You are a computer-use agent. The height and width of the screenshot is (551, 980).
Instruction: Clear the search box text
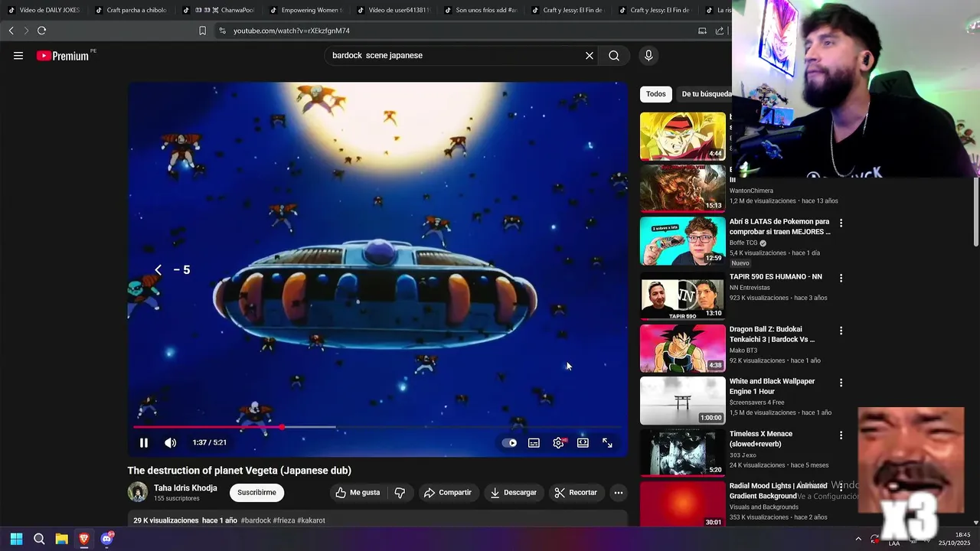click(x=590, y=56)
